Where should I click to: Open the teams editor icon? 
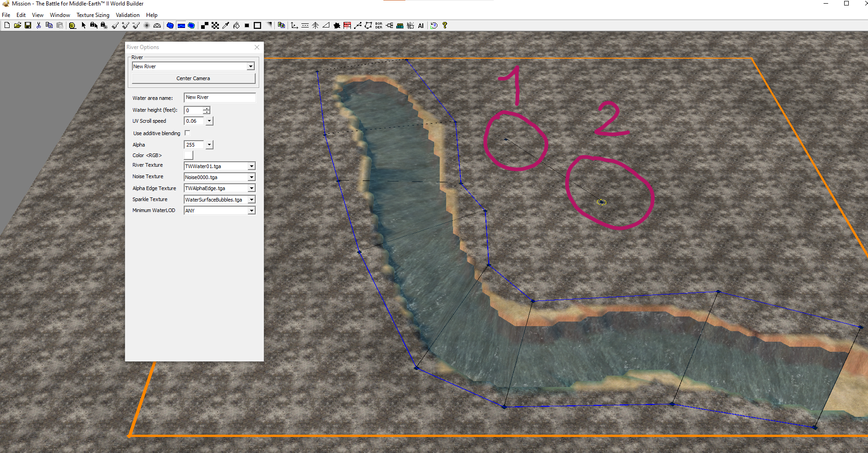(x=400, y=26)
